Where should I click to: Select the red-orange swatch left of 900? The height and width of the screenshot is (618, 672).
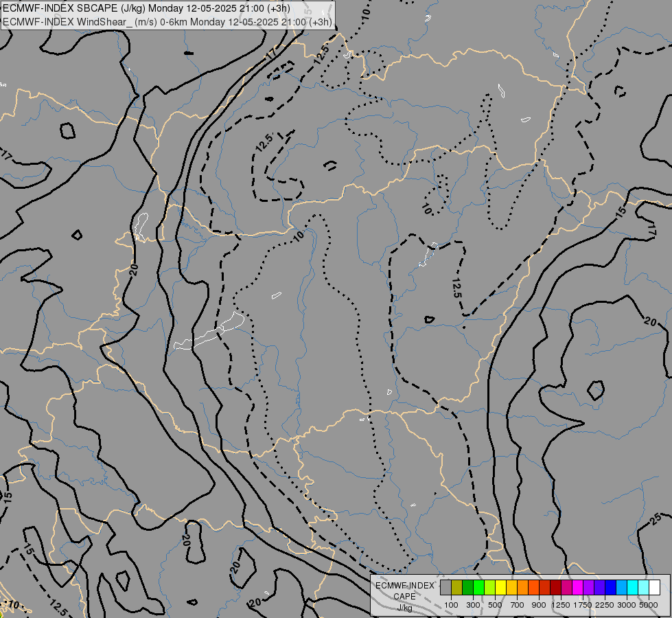click(x=533, y=587)
